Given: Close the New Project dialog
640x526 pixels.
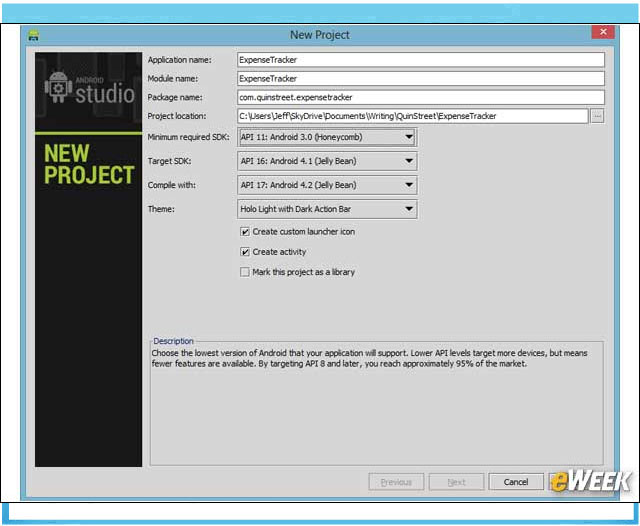Looking at the screenshot, I should click(x=603, y=32).
